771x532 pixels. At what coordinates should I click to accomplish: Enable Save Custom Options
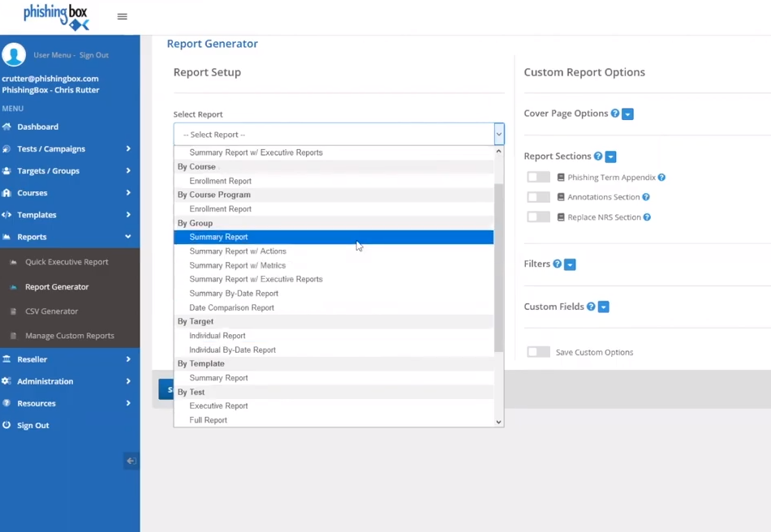(540, 352)
